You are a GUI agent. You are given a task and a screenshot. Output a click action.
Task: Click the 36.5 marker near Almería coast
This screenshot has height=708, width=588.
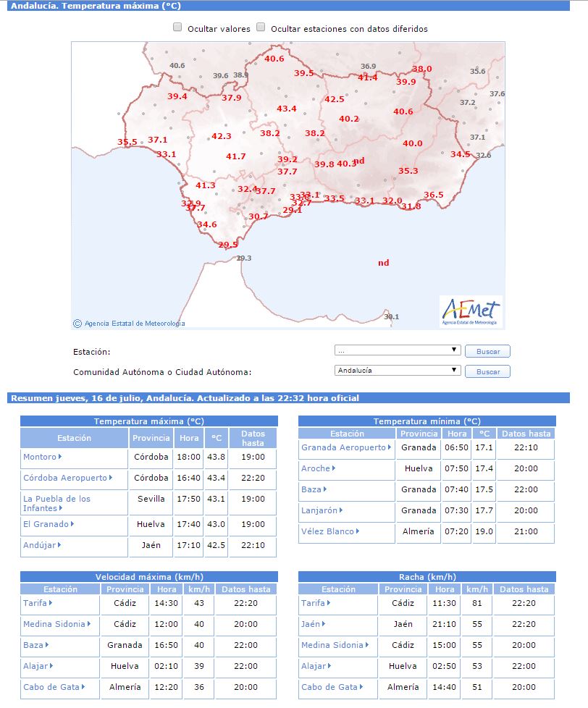pos(433,195)
